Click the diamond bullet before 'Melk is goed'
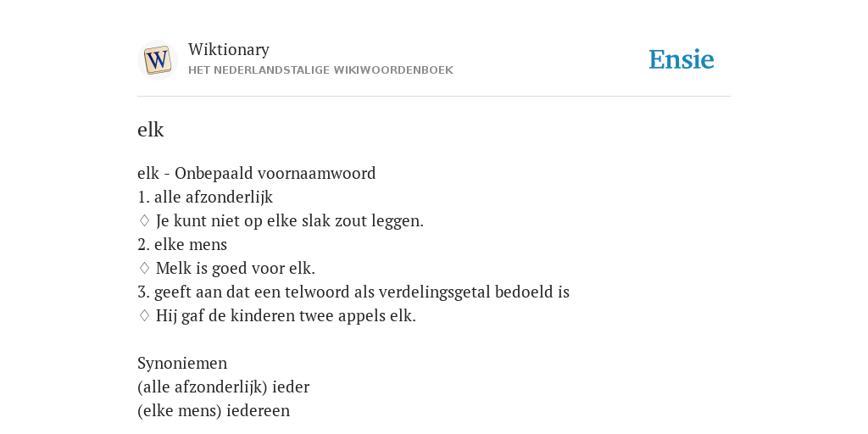This screenshot has width=868, height=434. coord(144,269)
